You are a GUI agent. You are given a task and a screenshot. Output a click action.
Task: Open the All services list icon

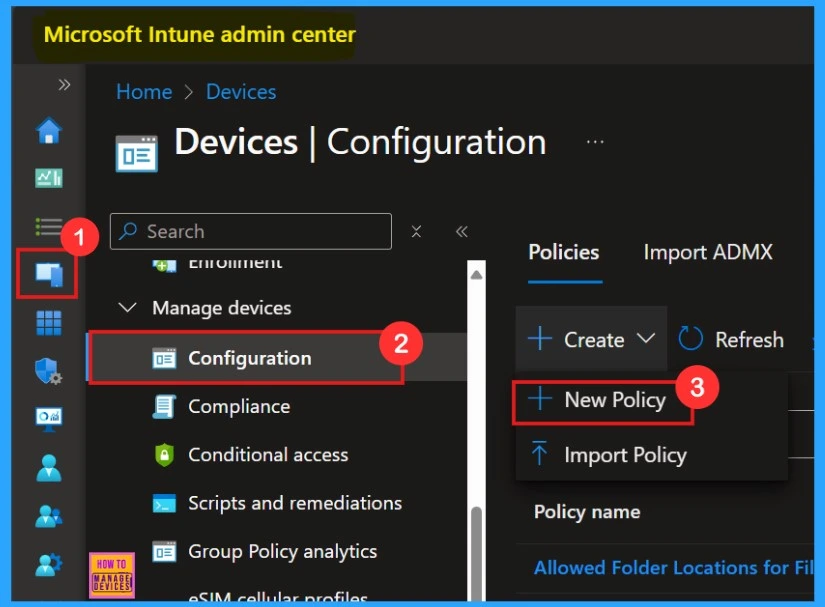pyautogui.click(x=49, y=227)
